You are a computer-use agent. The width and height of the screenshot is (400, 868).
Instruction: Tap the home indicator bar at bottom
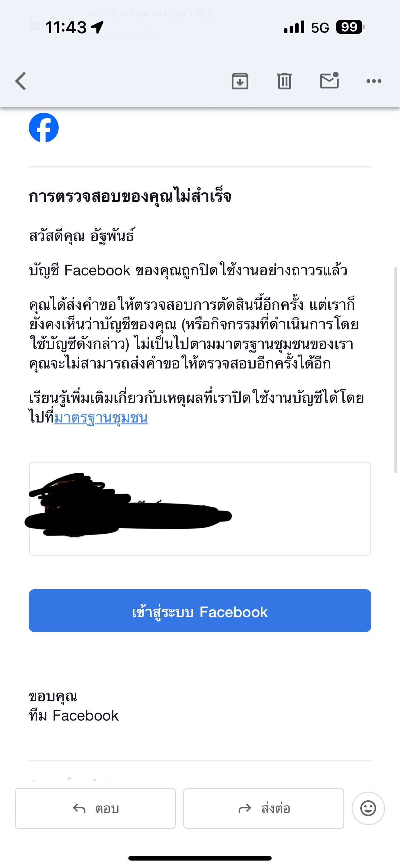200,858
